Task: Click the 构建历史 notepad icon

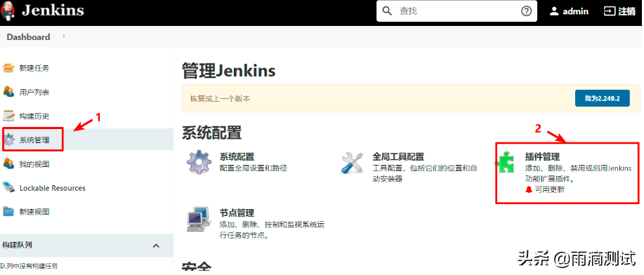Action: pos(8,116)
